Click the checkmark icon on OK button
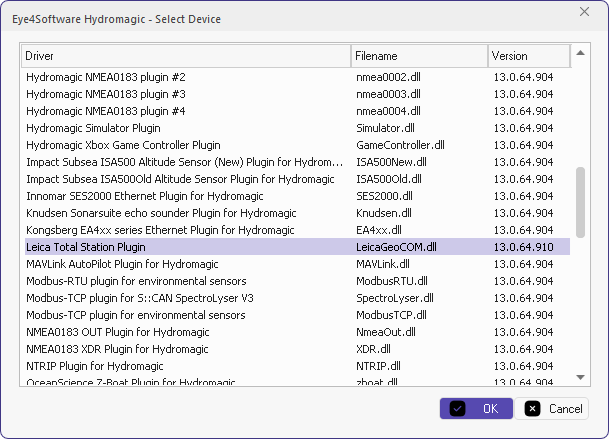Image resolution: width=609 pixels, height=439 pixels. pos(457,408)
